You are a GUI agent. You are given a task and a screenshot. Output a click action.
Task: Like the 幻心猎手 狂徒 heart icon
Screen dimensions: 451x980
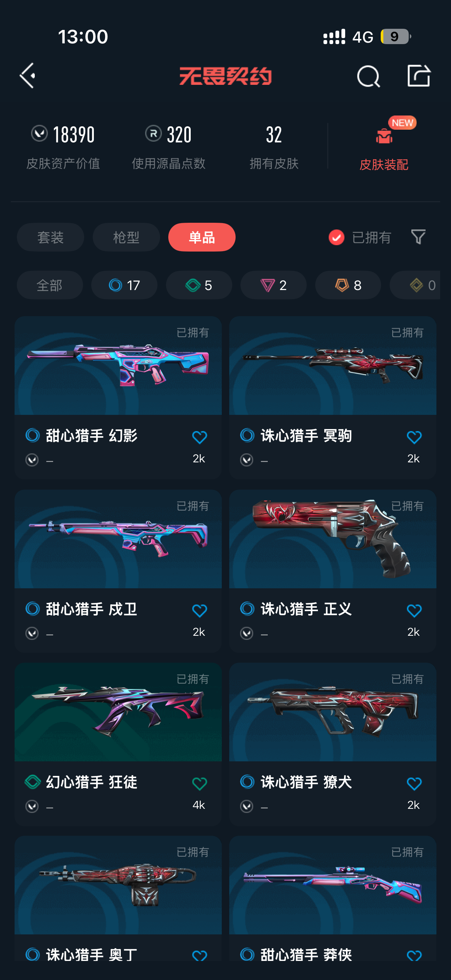199,783
